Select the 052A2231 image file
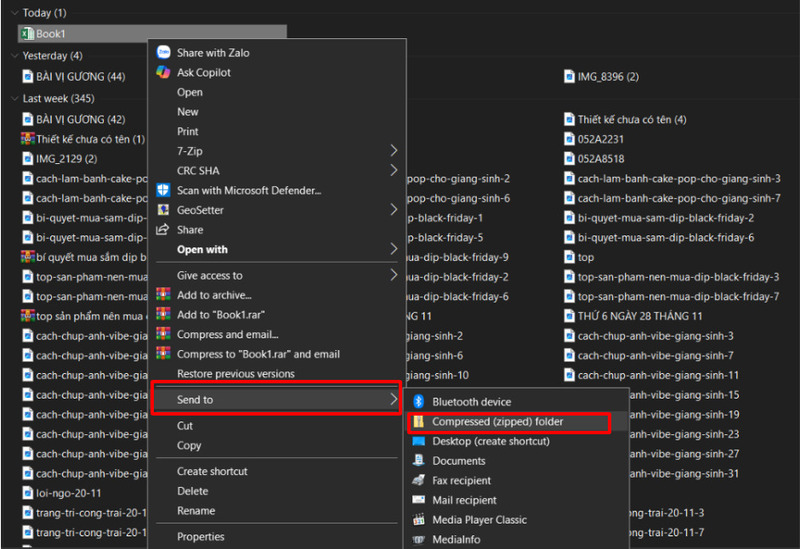800x549 pixels. (600, 139)
